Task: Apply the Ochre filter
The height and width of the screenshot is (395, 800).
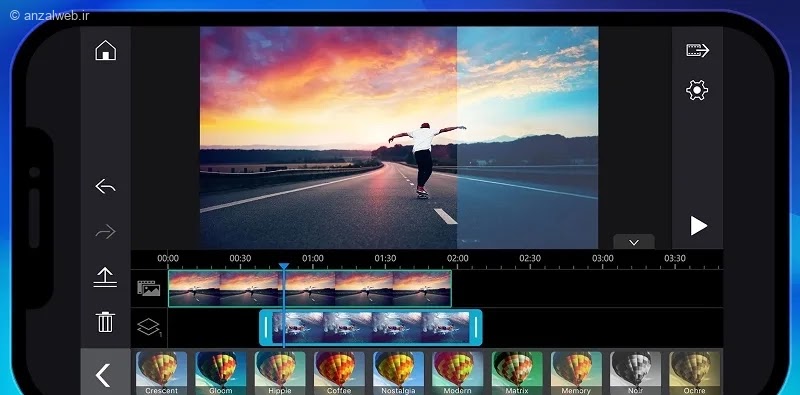Action: tap(694, 373)
